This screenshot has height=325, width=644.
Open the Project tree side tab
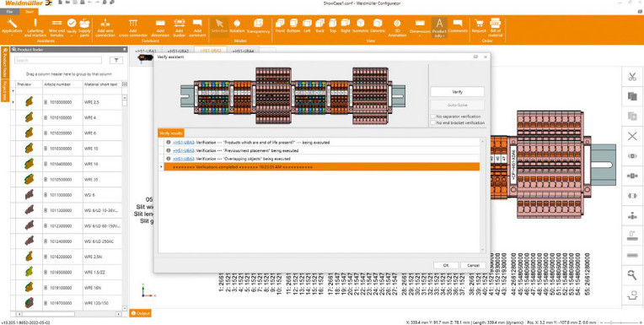(4, 90)
